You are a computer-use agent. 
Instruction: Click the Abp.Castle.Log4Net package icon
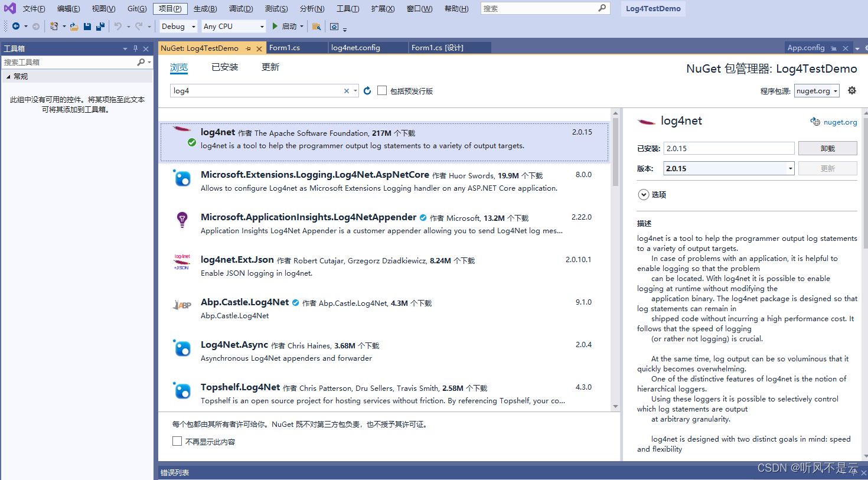(182, 305)
